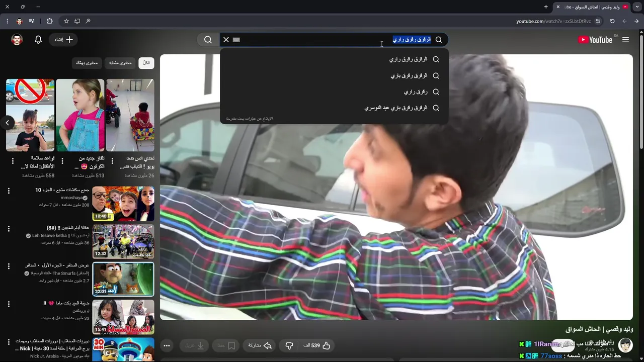Viewport: 644px width, 362px height.
Task: Open 77soss chat username
Action: [551, 356]
